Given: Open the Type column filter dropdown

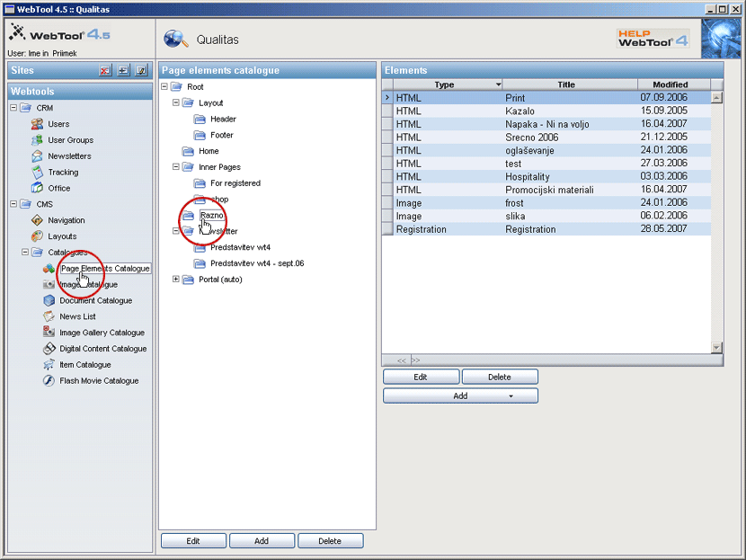Looking at the screenshot, I should [x=497, y=84].
